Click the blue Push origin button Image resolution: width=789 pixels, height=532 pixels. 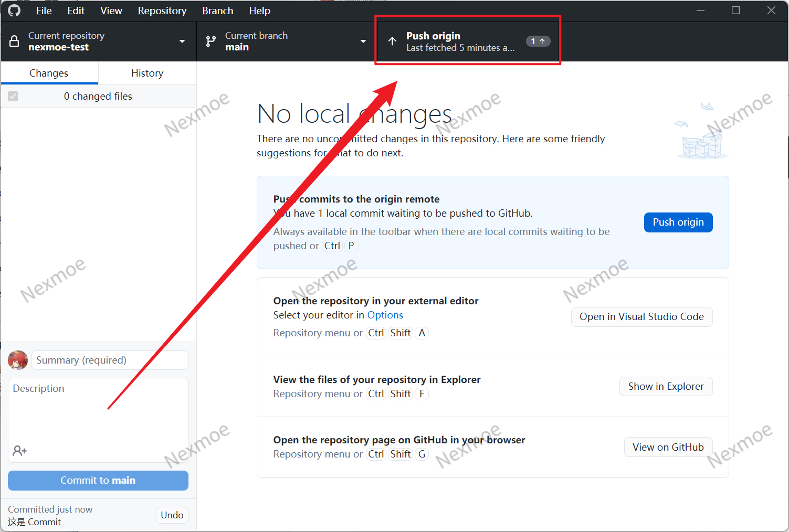point(678,222)
